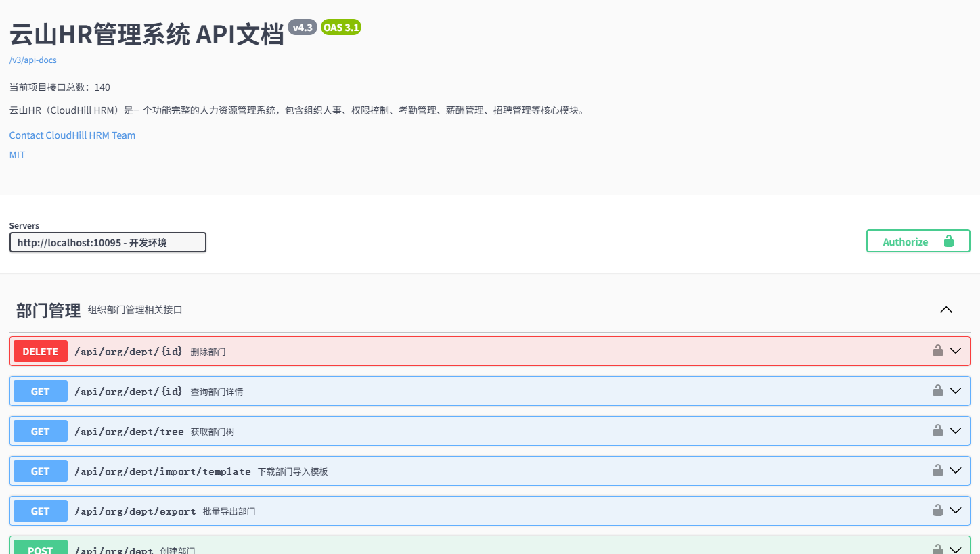Click the GET badge on the 查询部门详情 row
Screen dimensions: 980x554
[41, 391]
